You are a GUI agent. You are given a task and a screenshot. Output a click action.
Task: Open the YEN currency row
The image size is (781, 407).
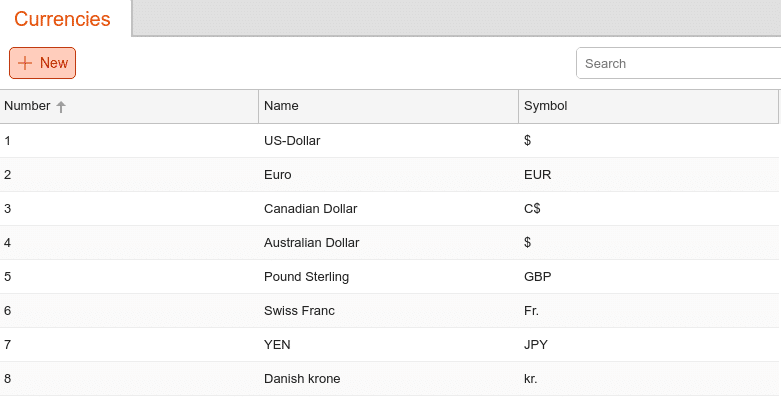[390, 345]
